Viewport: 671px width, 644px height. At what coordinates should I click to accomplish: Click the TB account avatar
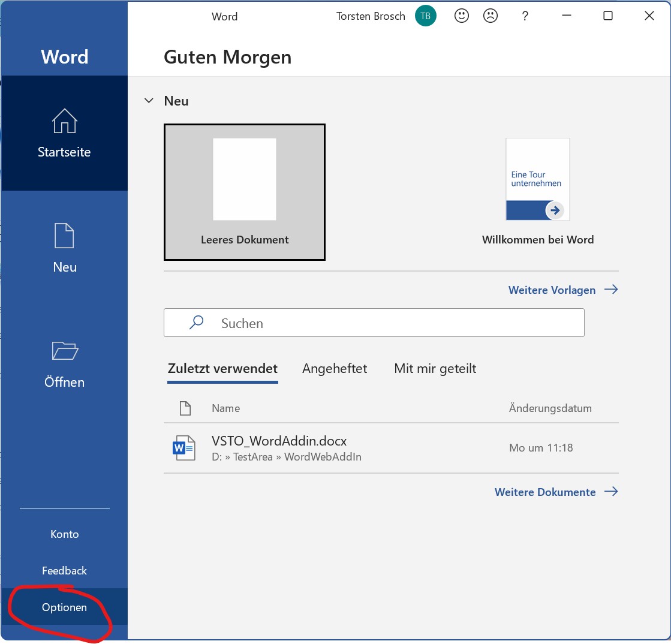425,16
